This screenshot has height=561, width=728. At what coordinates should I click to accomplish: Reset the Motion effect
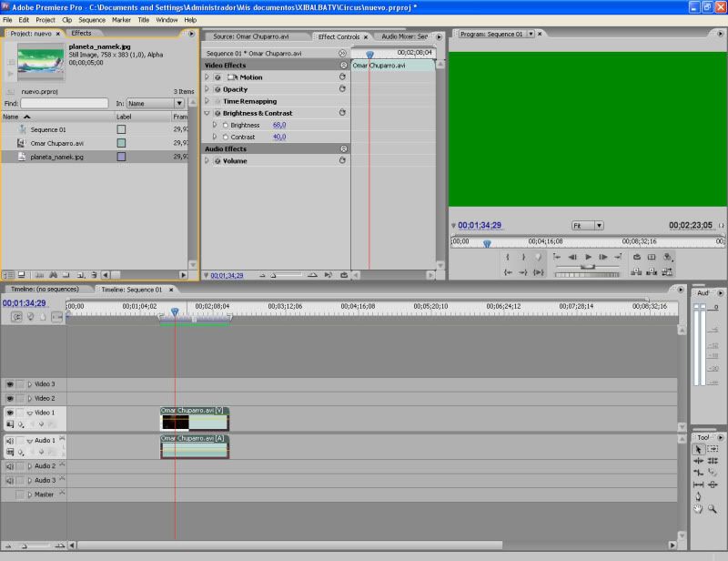pos(343,76)
